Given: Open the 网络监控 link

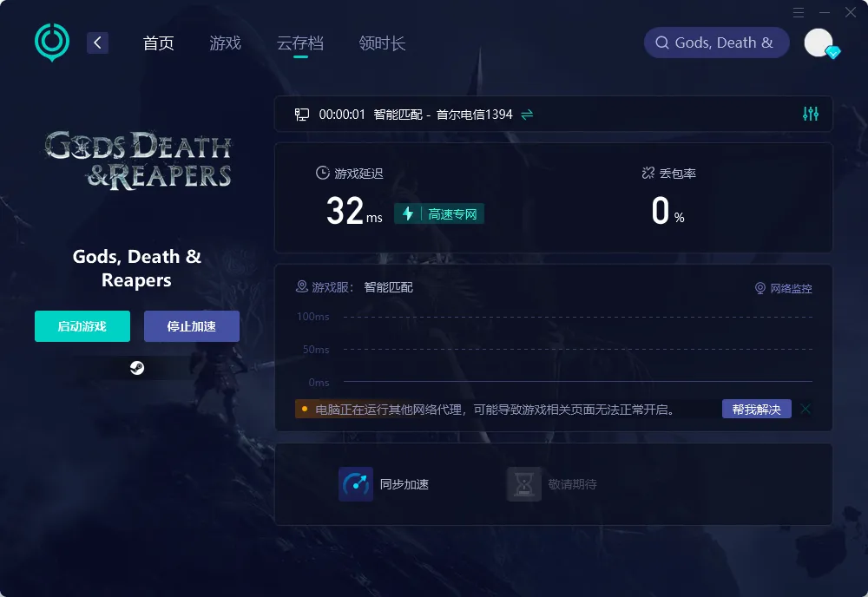Looking at the screenshot, I should point(791,288).
